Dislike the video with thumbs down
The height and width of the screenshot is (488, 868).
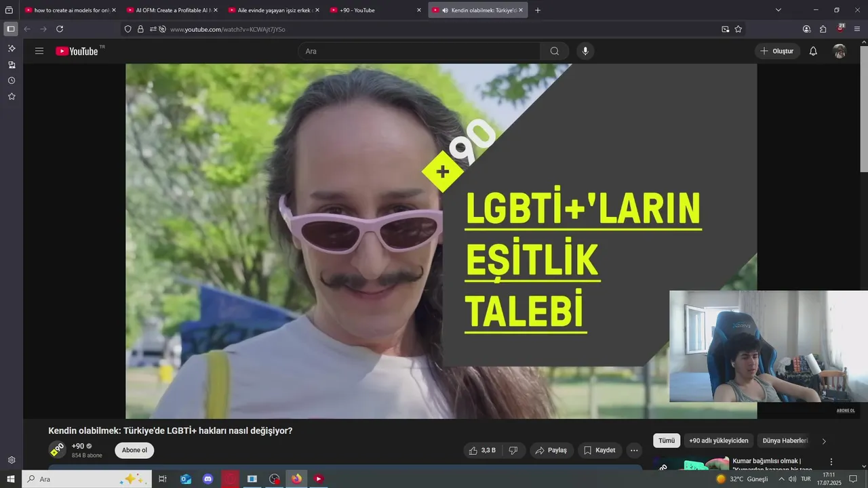coord(513,450)
